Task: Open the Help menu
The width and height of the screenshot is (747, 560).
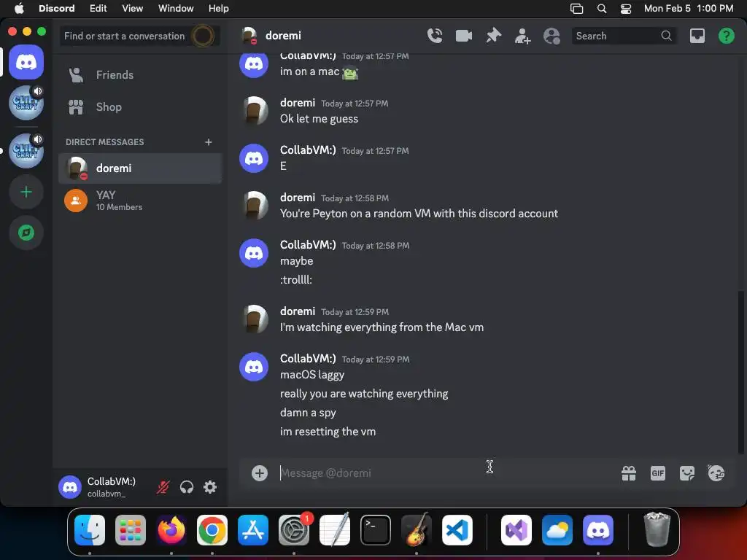Action: [x=219, y=9]
